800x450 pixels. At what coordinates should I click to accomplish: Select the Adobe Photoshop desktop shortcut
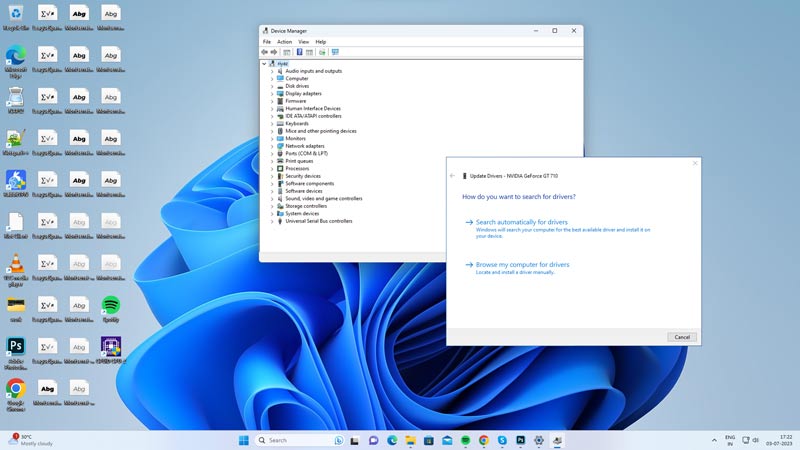[16, 353]
